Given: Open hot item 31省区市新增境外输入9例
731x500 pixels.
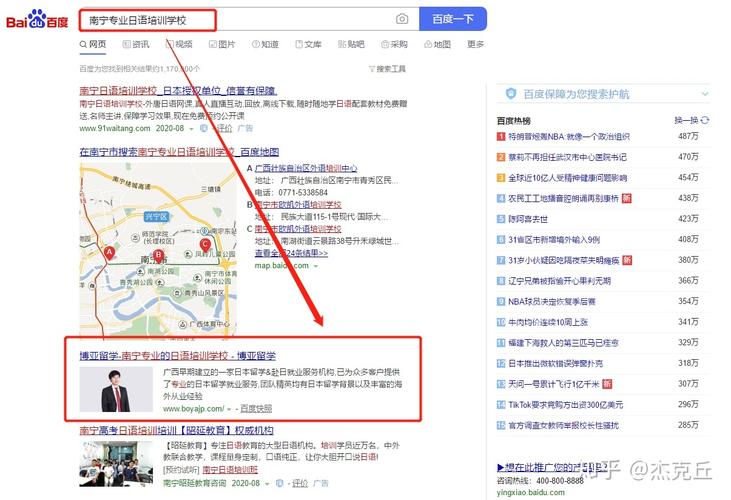Looking at the screenshot, I should [x=554, y=240].
